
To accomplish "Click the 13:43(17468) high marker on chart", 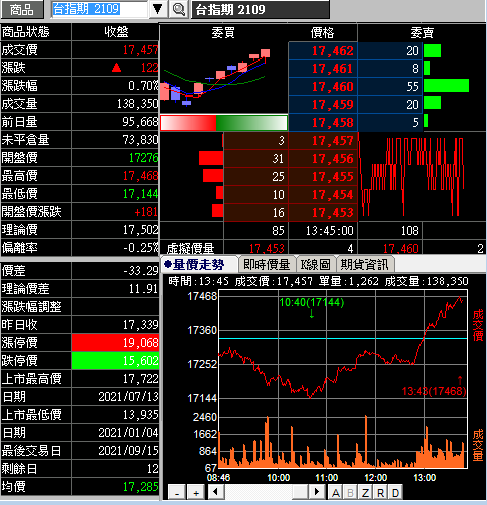I will click(434, 391).
